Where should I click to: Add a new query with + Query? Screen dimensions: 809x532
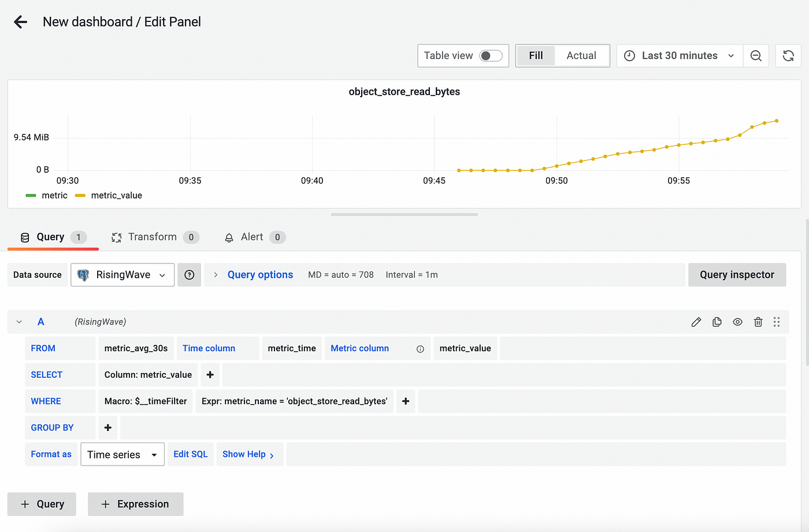coord(41,504)
